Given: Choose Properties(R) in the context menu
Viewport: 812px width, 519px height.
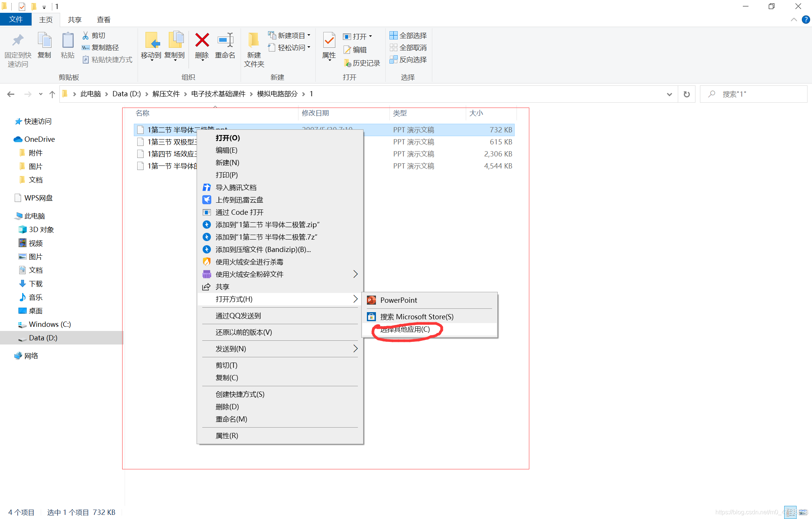Looking at the screenshot, I should tap(280, 436).
